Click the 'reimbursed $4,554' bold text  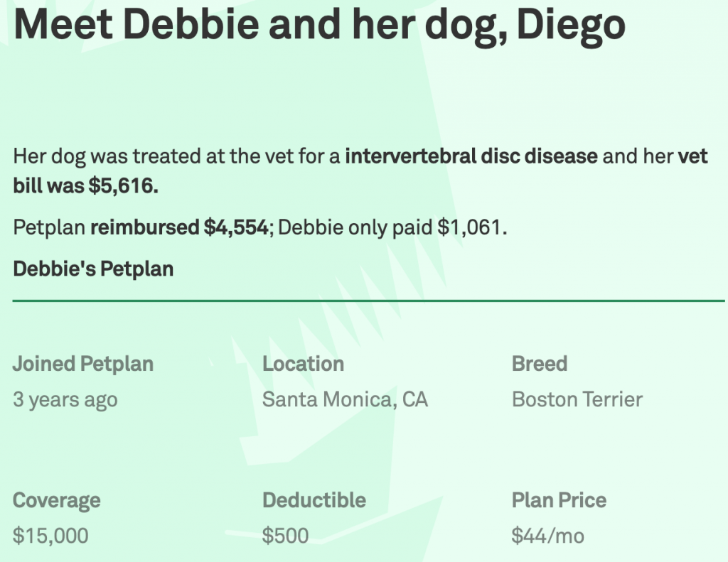179,227
